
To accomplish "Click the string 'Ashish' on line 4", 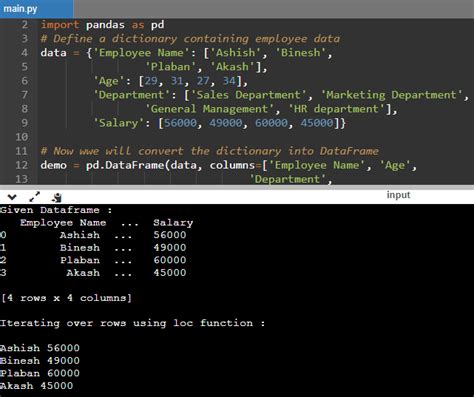I will (x=236, y=53).
